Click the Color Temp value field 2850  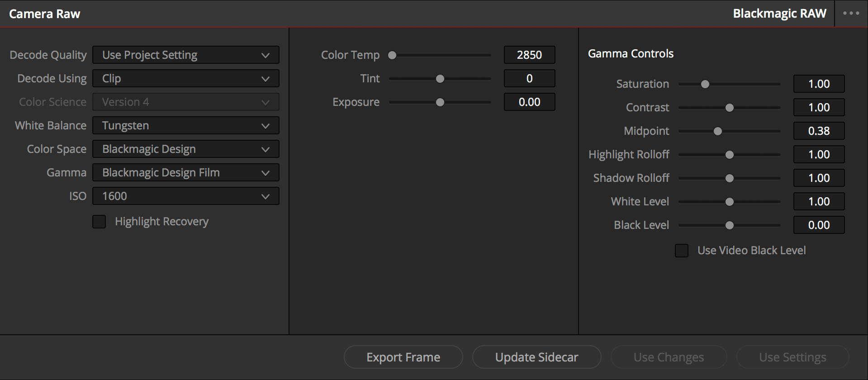530,55
